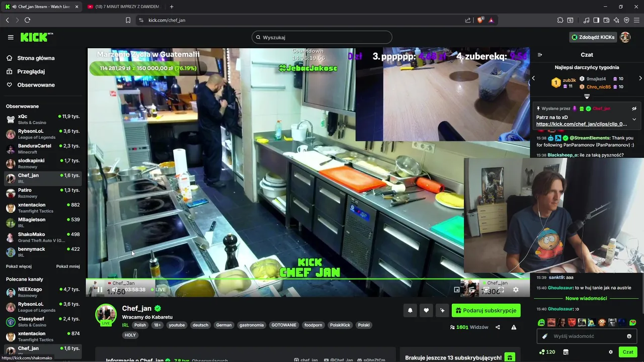The width and height of the screenshot is (644, 362).
Task: Click the Chef_jan avatar with LIVE badge
Action: (106, 315)
